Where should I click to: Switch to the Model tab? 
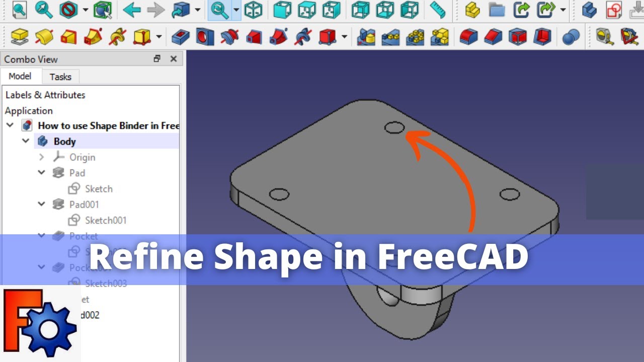20,76
